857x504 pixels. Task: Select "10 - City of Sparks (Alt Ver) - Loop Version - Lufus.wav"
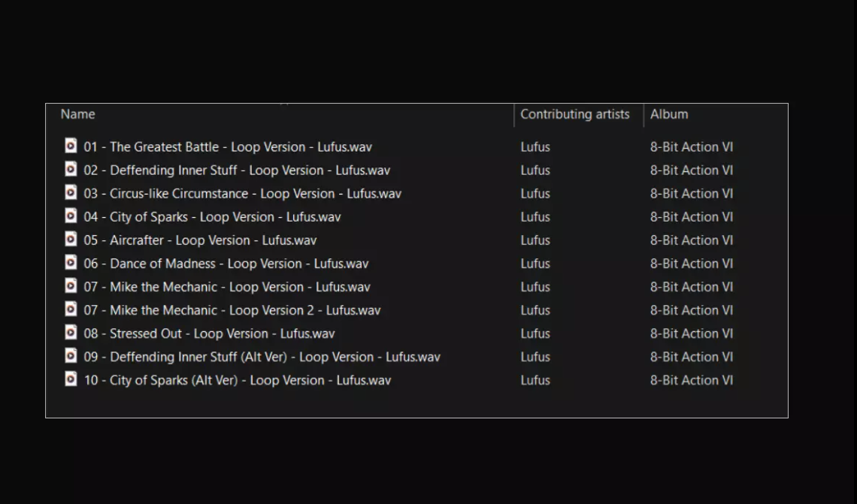point(238,381)
